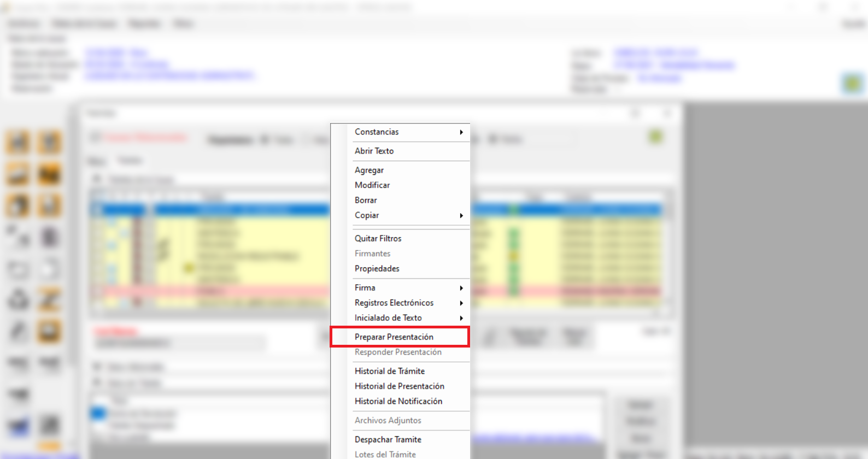Click the greyed Firmantes menu item

372,254
